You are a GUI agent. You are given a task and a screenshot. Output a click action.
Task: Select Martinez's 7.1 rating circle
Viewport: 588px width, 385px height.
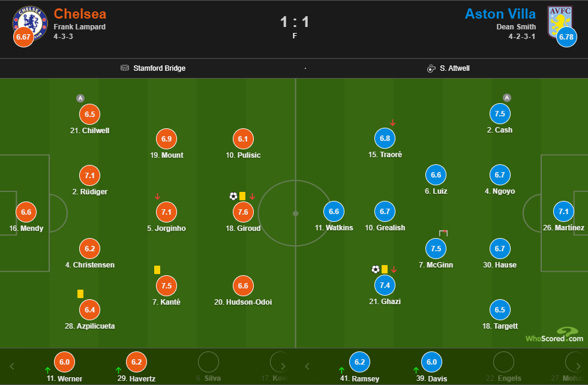pyautogui.click(x=563, y=212)
